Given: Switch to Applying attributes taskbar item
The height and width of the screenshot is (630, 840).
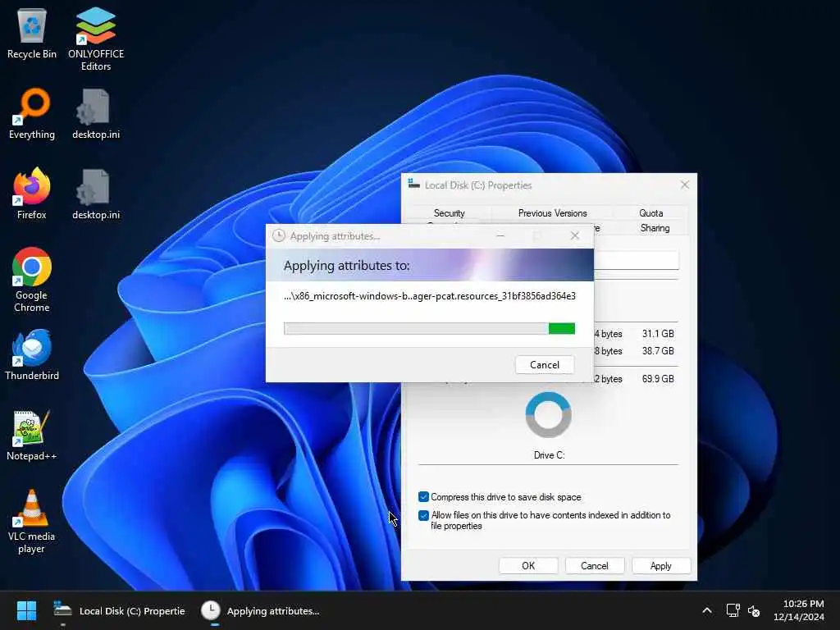Looking at the screenshot, I should (x=260, y=610).
